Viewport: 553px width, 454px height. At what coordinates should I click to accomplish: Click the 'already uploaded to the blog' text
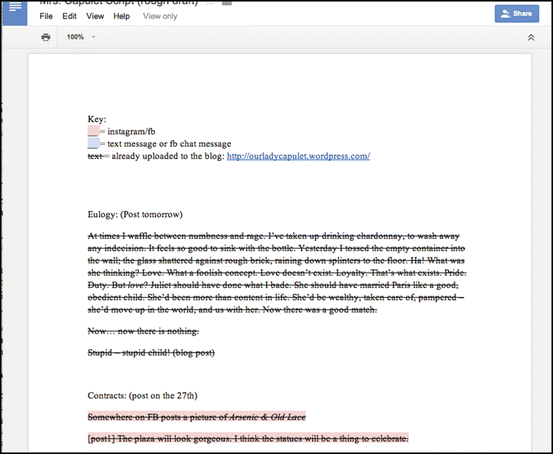[x=168, y=156]
